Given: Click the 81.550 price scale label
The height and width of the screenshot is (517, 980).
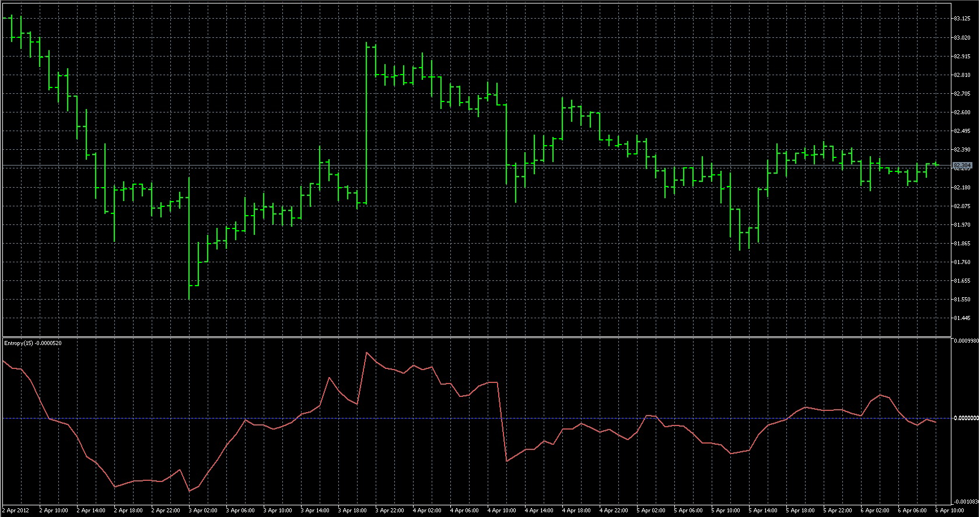Looking at the screenshot, I should coord(962,300).
